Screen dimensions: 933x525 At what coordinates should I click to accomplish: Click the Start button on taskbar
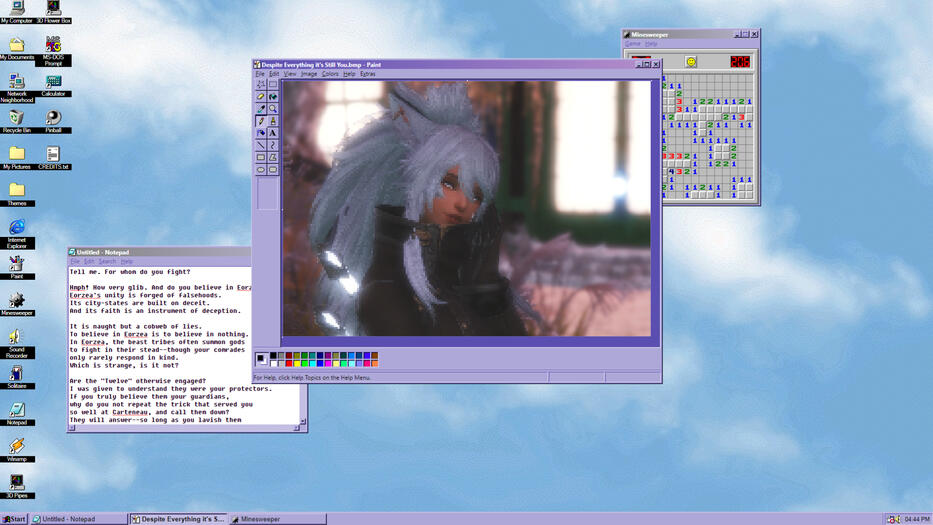(x=14, y=519)
